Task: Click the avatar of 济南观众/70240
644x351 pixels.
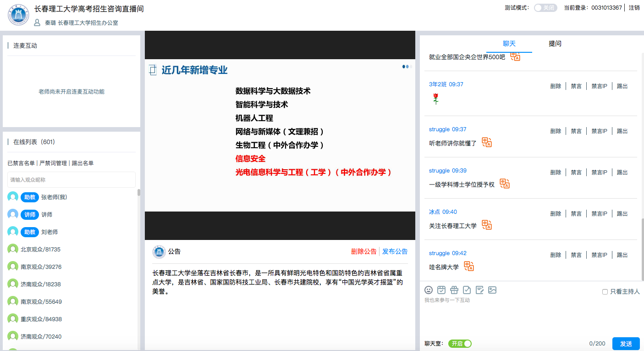Action: tap(13, 336)
